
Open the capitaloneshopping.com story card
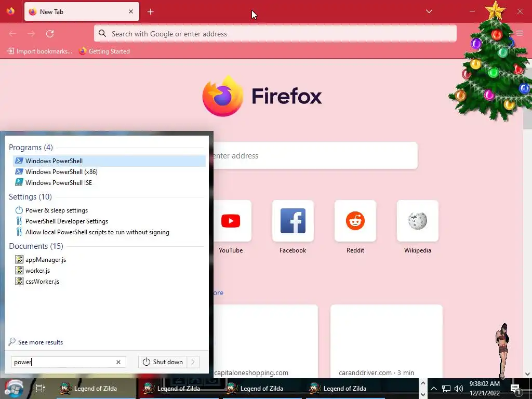[265, 341]
